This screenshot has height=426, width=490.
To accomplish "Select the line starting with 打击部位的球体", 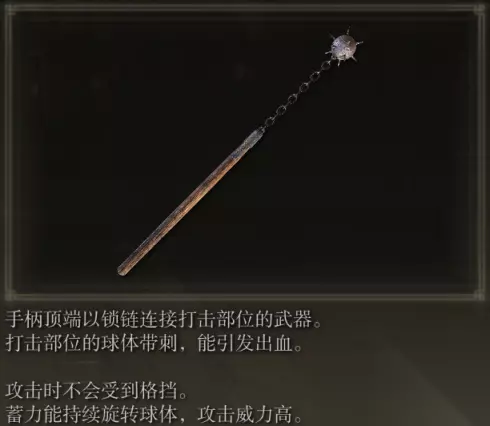I will coord(154,343).
